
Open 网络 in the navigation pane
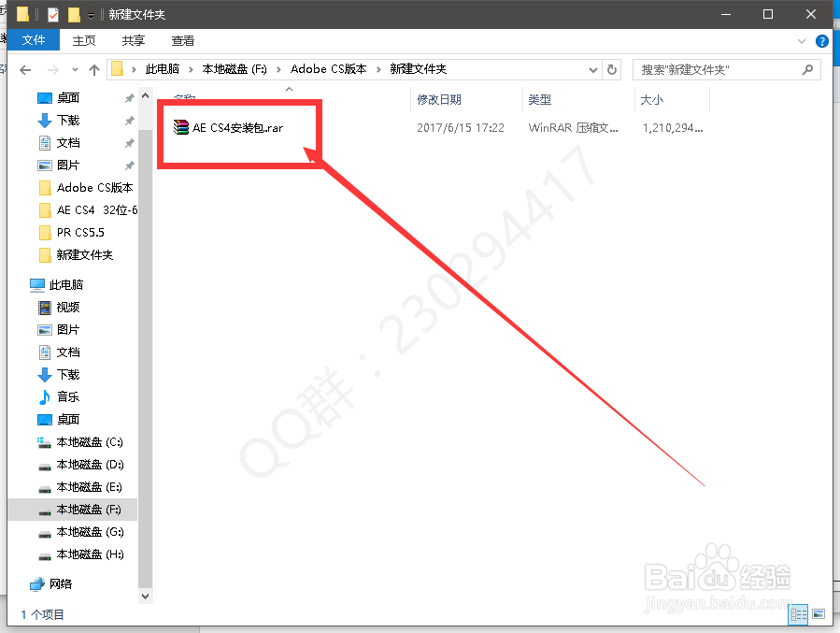tap(60, 584)
